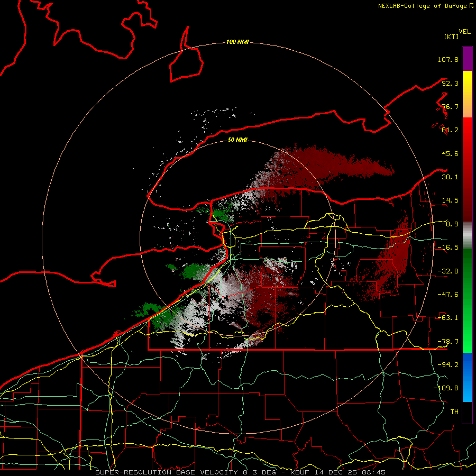This screenshot has width=476, height=476.
Task: Select the 14.5 scale value
Action: (450, 200)
